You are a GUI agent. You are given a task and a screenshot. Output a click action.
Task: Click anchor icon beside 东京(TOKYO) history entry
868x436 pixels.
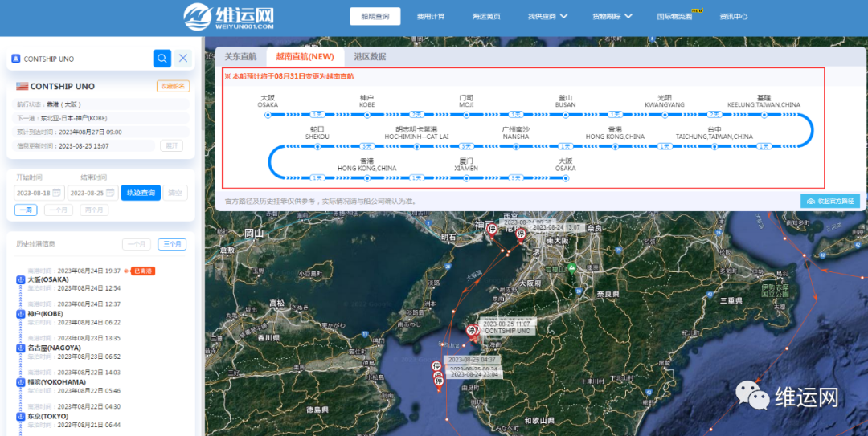[20, 416]
